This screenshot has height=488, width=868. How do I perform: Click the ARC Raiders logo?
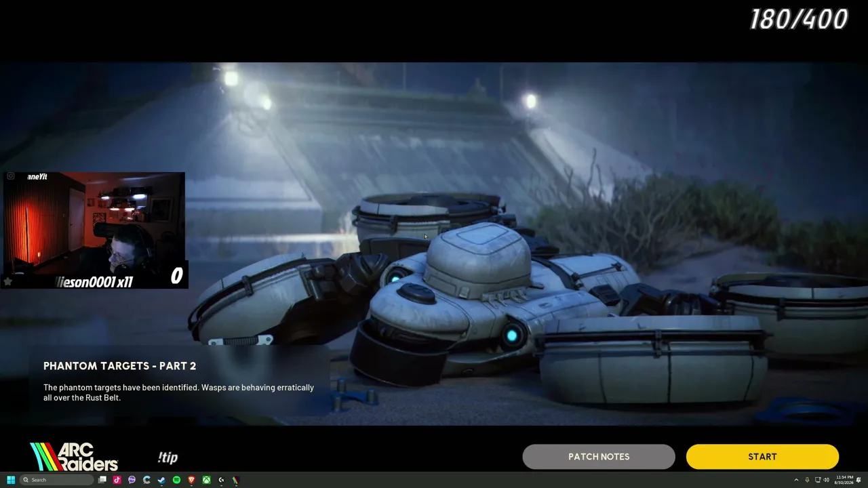click(74, 457)
